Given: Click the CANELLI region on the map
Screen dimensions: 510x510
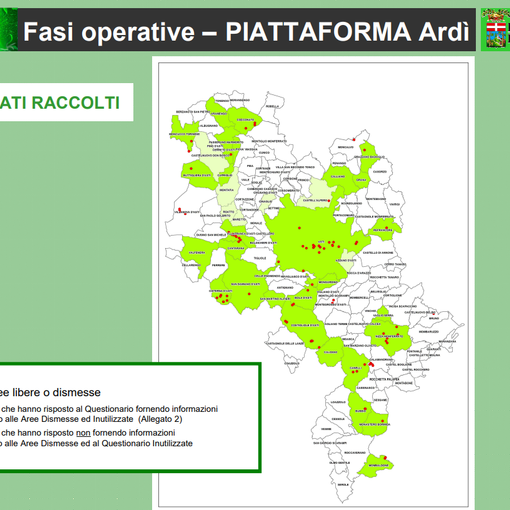Looking at the screenshot, I should coord(355,368).
